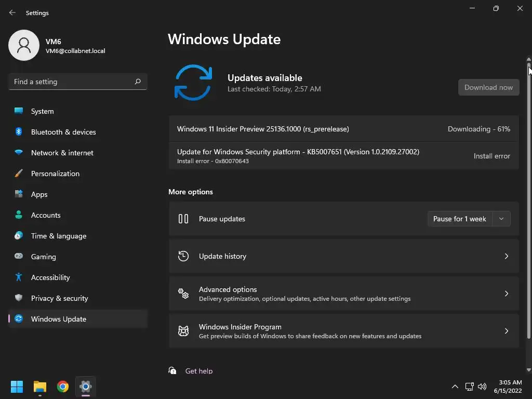Click the VM6@collabnet.local account email
This screenshot has width=532, height=399.
click(x=75, y=51)
